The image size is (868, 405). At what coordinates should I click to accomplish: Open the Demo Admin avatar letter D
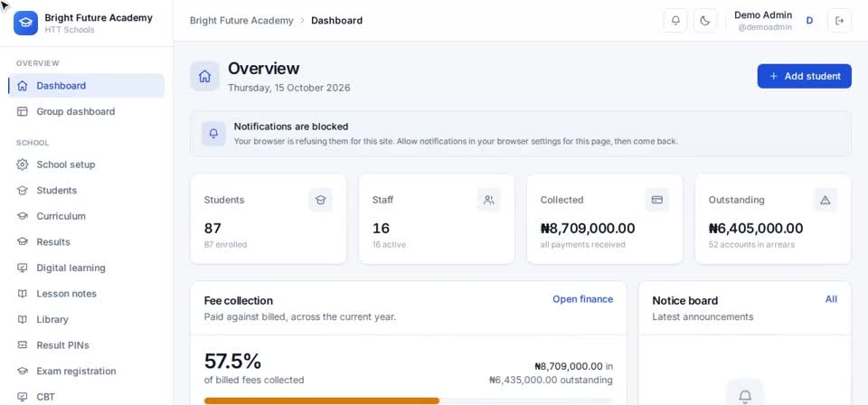click(809, 21)
